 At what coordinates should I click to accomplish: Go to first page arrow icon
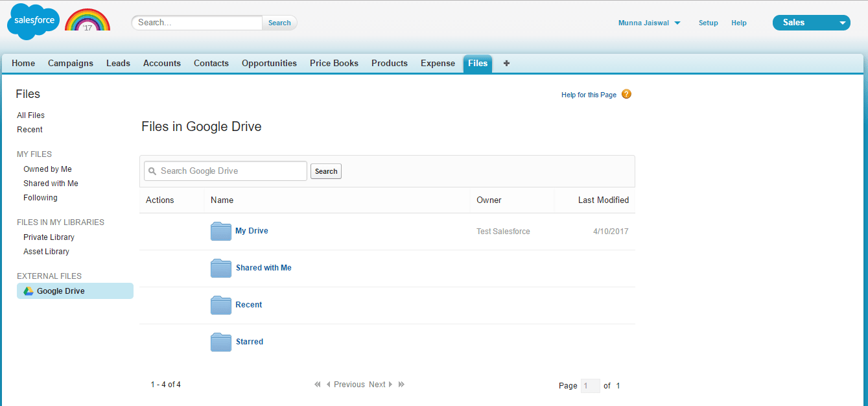[318, 385]
